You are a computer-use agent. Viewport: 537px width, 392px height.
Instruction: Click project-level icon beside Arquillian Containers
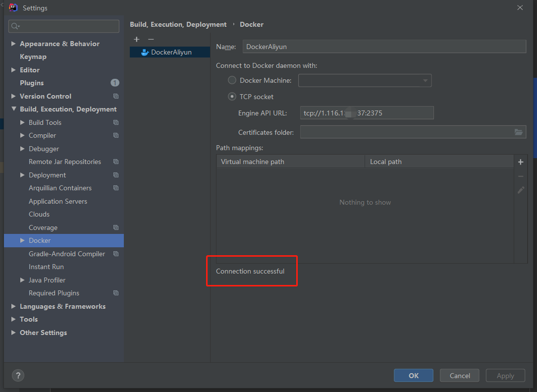pos(116,188)
